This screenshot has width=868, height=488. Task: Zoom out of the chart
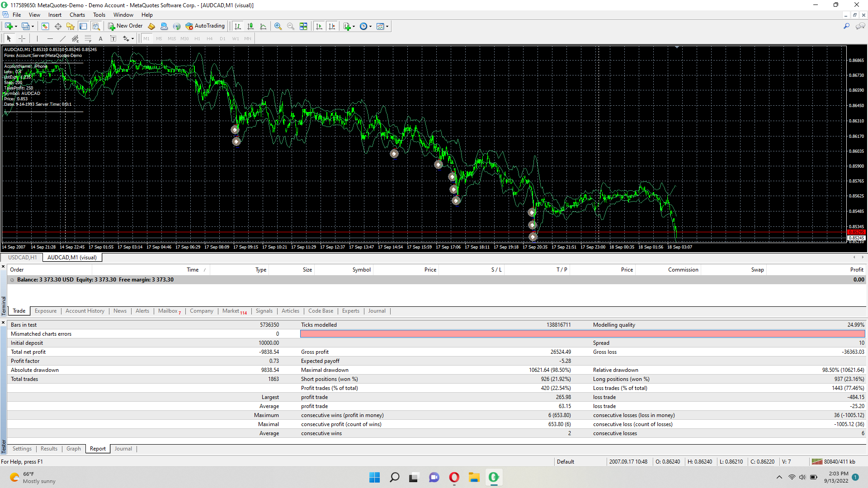tap(291, 26)
